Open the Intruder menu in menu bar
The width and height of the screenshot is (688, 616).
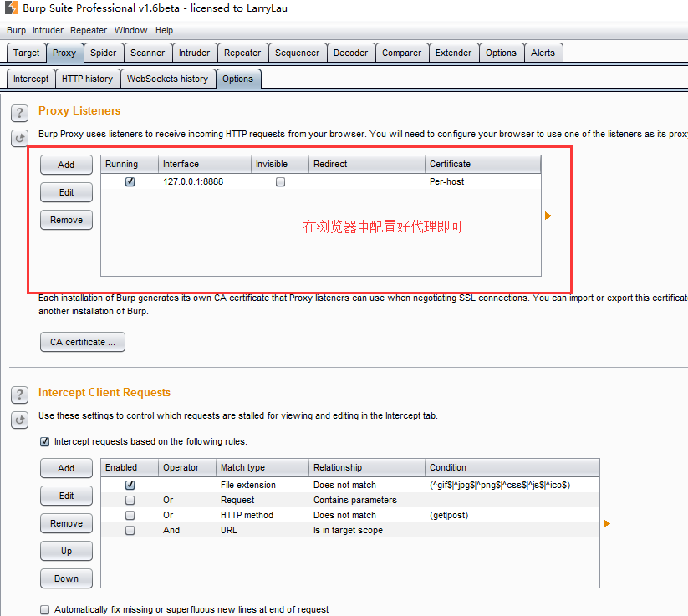pos(48,30)
